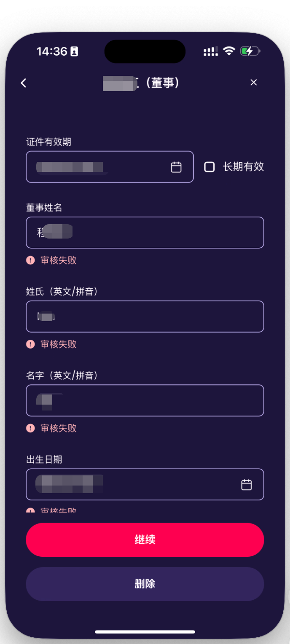Tap the back arrow icon
290x644 pixels.
24,83
